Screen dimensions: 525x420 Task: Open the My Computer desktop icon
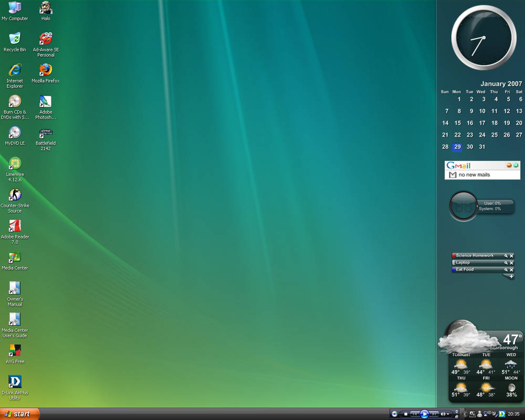coord(15,11)
